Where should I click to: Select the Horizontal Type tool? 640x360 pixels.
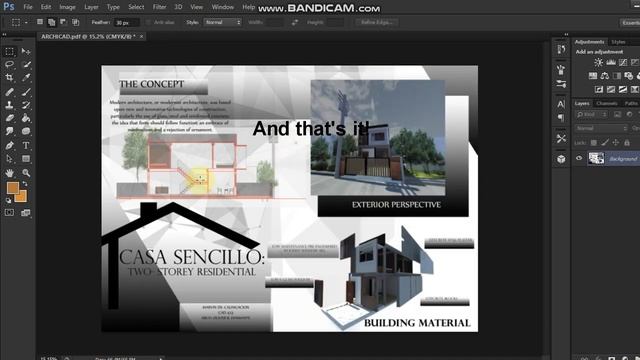[x=26, y=145]
